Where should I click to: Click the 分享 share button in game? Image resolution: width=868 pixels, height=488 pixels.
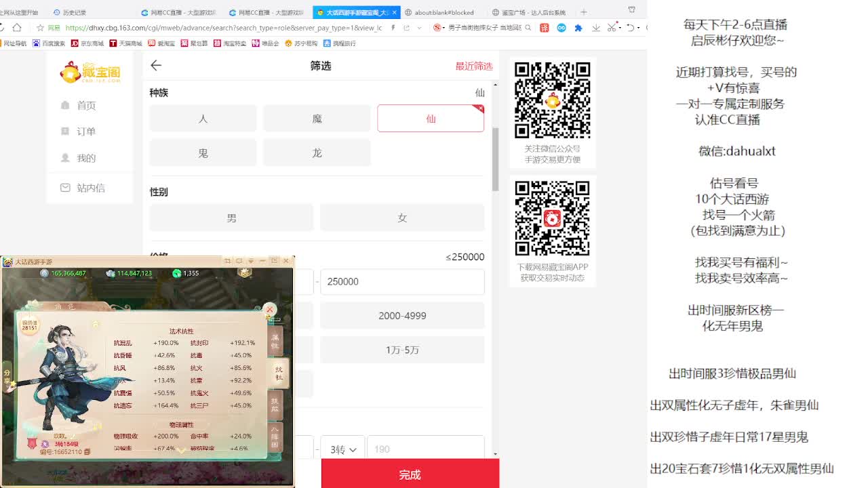[7, 377]
